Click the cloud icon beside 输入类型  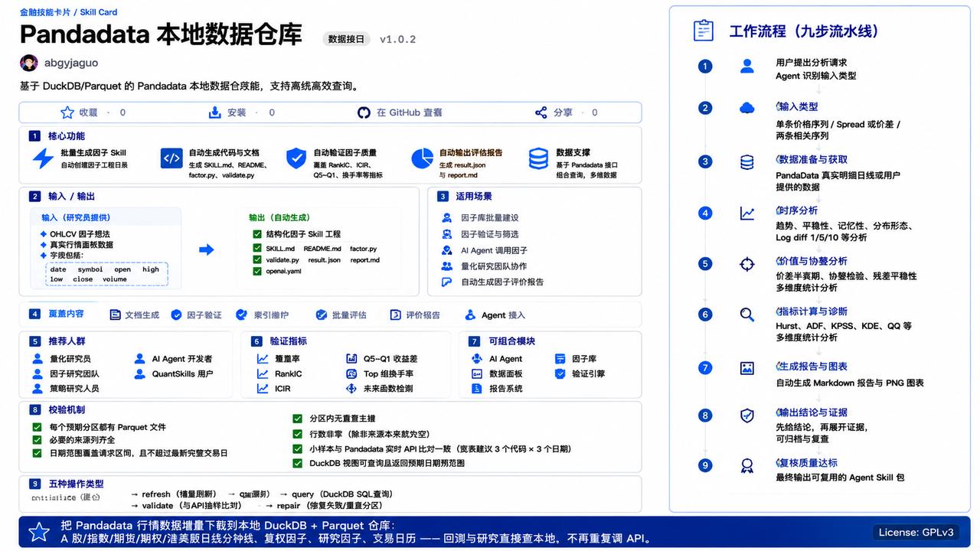pyautogui.click(x=747, y=108)
